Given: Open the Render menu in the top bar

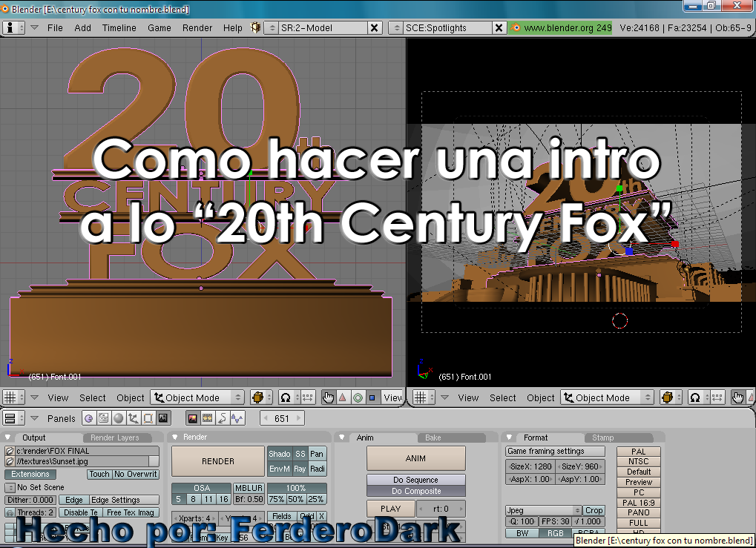Looking at the screenshot, I should [x=197, y=28].
